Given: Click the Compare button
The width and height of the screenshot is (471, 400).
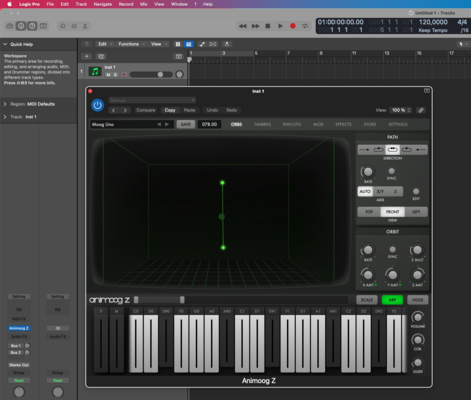Looking at the screenshot, I should pos(146,110).
